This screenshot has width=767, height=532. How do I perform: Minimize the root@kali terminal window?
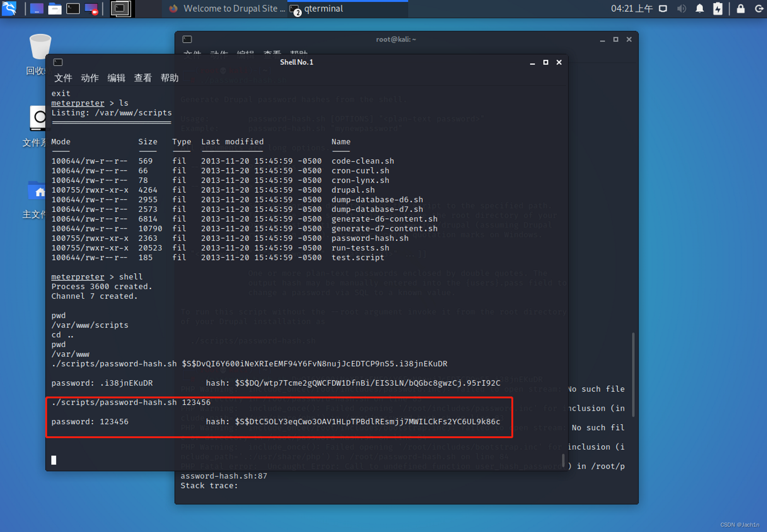602,40
